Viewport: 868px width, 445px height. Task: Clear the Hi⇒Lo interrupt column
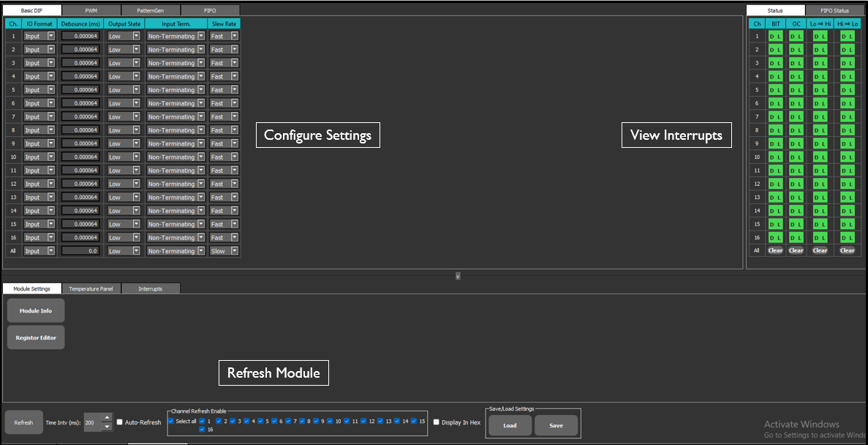click(x=846, y=250)
